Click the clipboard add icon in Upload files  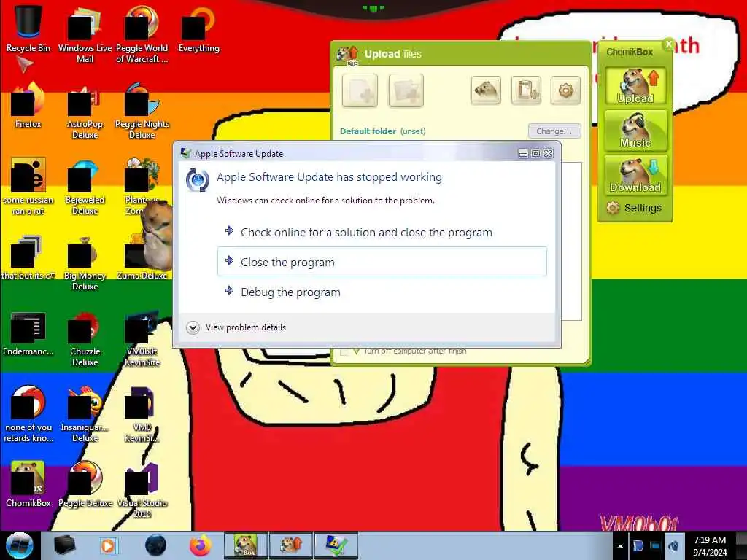(526, 90)
